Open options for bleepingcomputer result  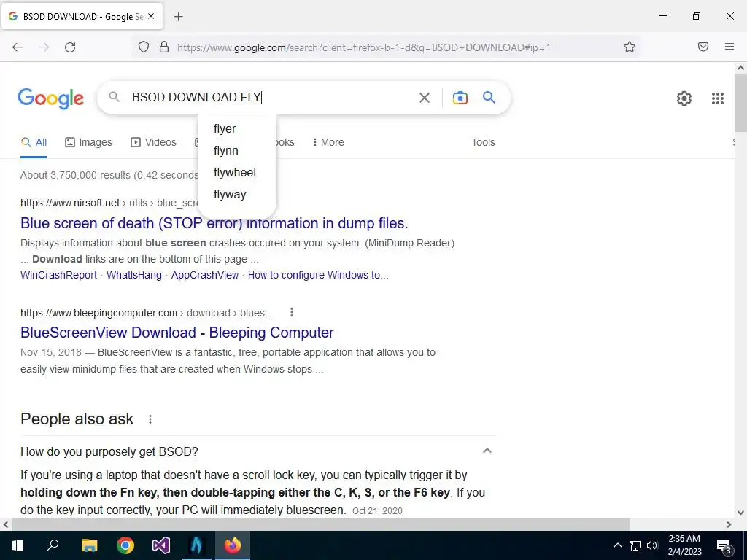292,312
